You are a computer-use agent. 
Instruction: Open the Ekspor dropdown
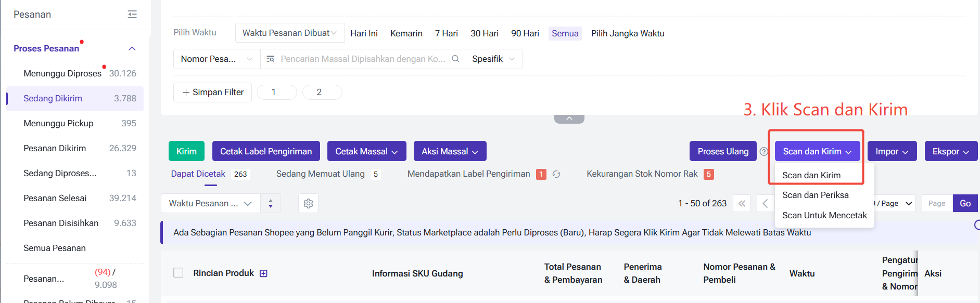coord(951,151)
